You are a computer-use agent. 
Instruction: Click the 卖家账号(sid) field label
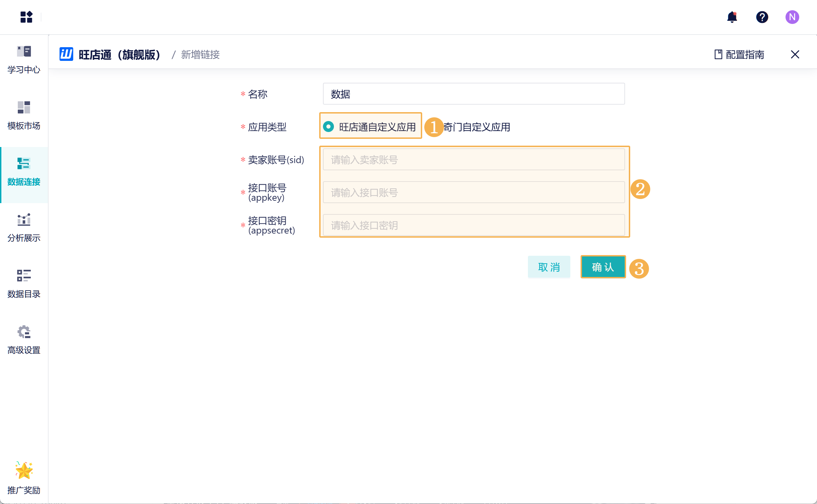coord(276,160)
